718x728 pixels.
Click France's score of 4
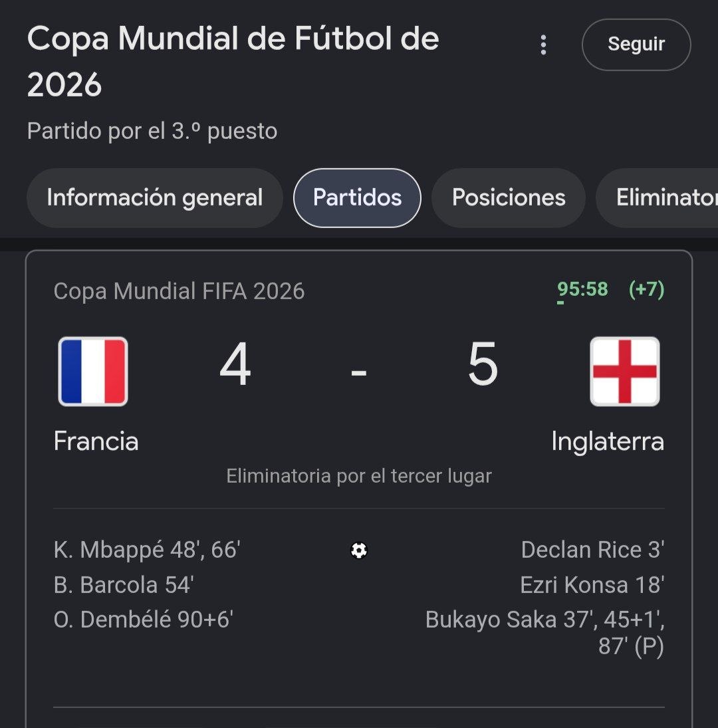pos(235,364)
